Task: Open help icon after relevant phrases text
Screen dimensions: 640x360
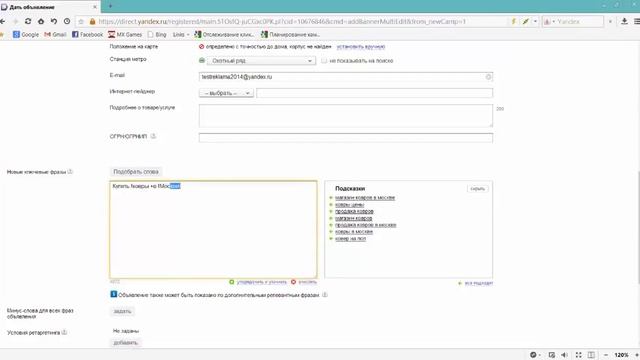Action: click(325, 295)
